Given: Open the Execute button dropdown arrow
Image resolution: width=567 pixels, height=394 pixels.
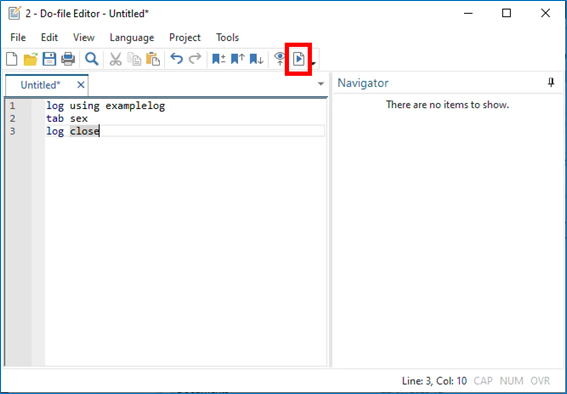Looking at the screenshot, I should 314,64.
